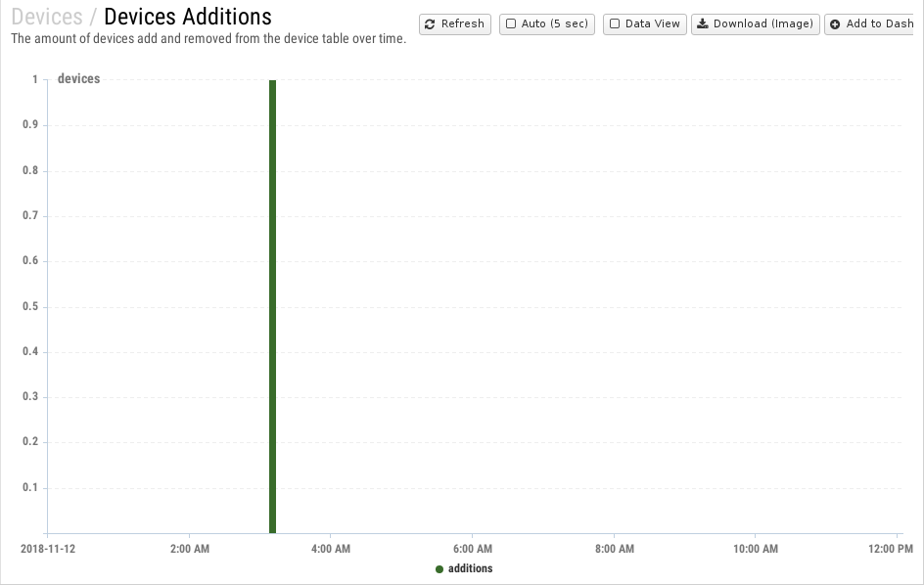924x585 pixels.
Task: Click the 4:00 AM axis label
Action: point(331,549)
